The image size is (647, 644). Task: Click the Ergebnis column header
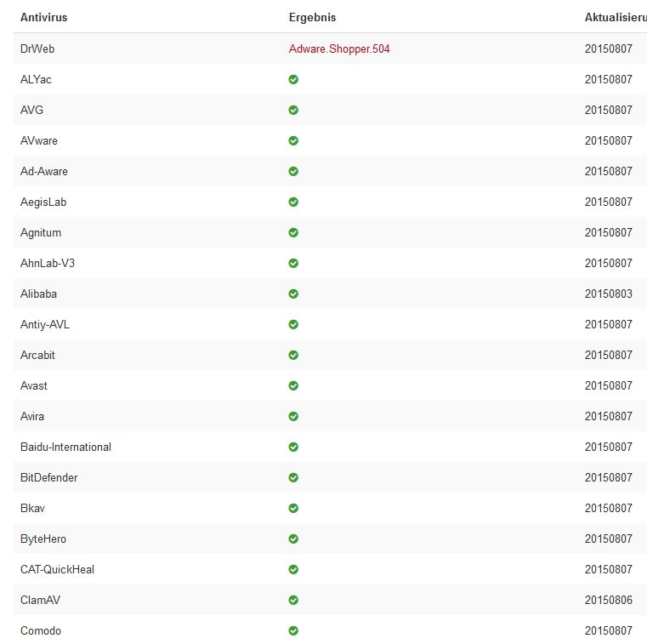point(312,17)
